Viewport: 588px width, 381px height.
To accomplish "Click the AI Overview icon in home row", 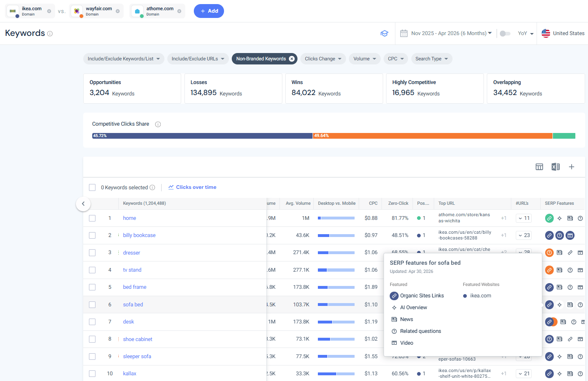I will click(559, 218).
